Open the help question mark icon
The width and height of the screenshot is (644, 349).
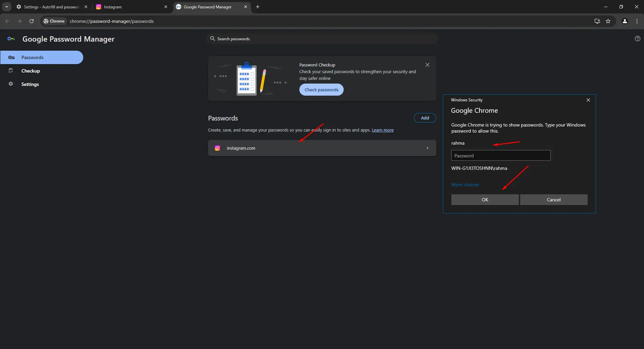[638, 39]
